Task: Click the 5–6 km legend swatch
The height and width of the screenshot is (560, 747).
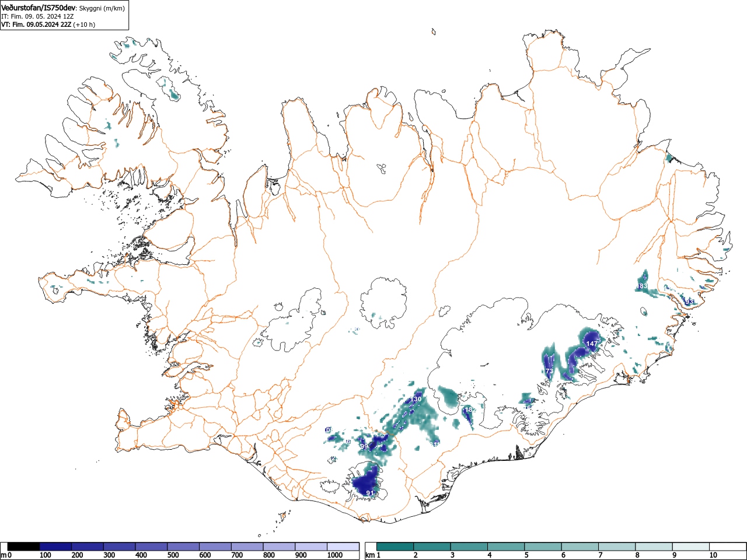Action: [x=544, y=547]
